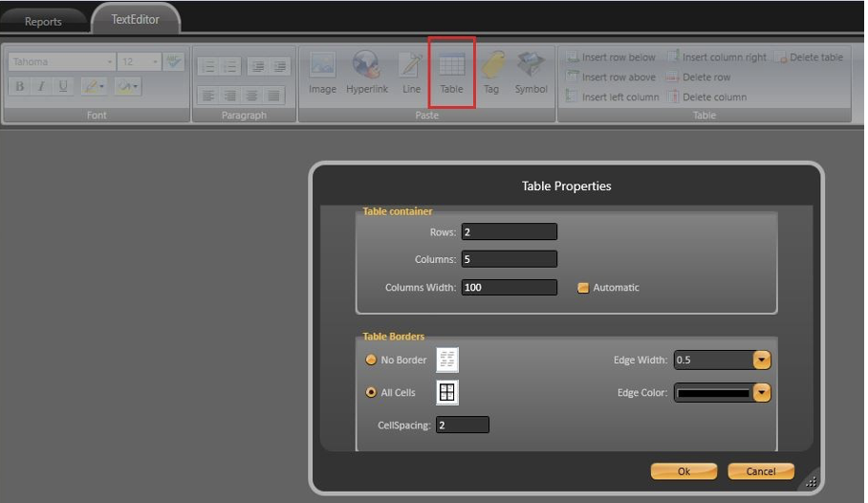This screenshot has height=503, width=868.
Task: Expand the Edge Color dropdown arrow
Action: tap(762, 393)
